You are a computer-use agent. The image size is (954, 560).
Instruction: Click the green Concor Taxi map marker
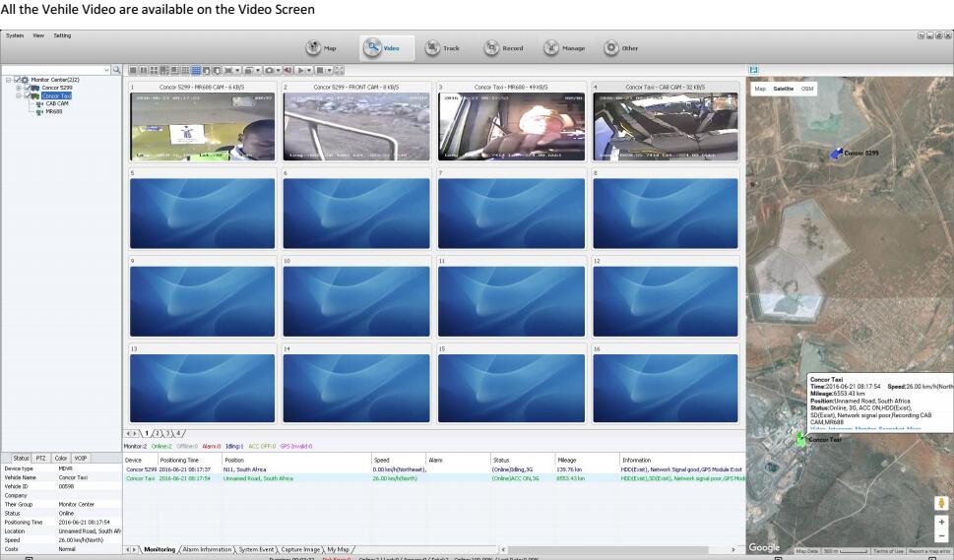800,439
